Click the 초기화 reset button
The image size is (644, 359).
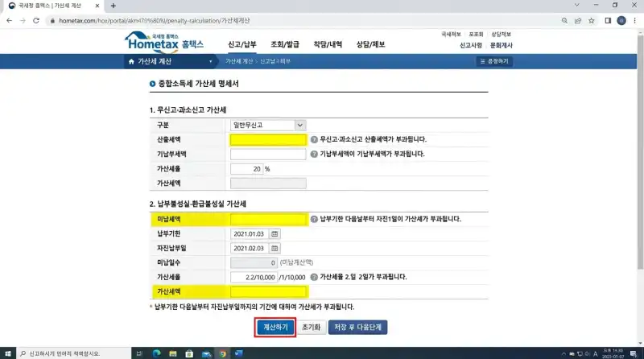[311, 328]
